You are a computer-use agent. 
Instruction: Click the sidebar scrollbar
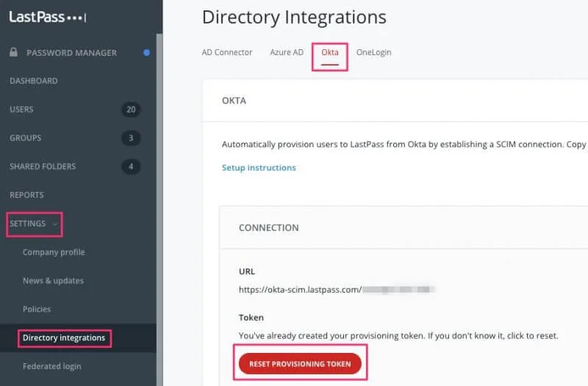coord(159,210)
